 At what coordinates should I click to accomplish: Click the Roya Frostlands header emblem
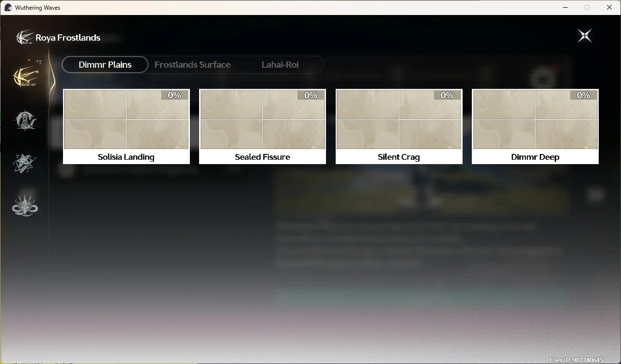(x=24, y=37)
